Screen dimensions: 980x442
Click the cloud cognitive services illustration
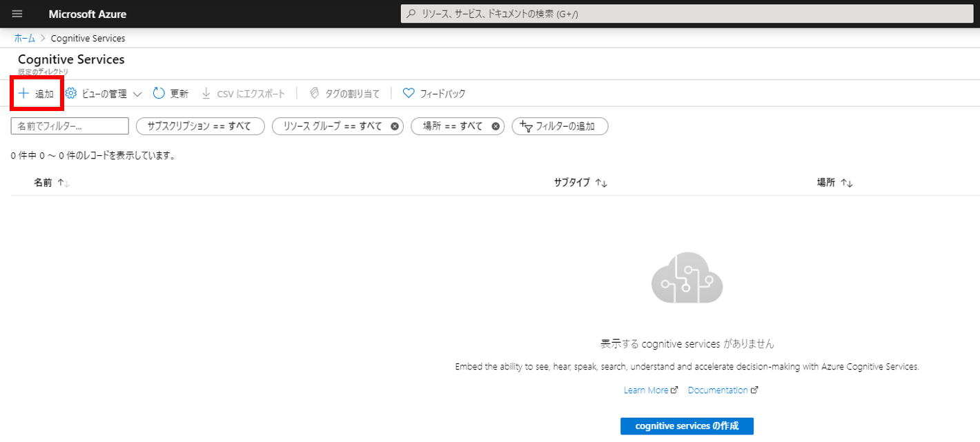coord(687,278)
